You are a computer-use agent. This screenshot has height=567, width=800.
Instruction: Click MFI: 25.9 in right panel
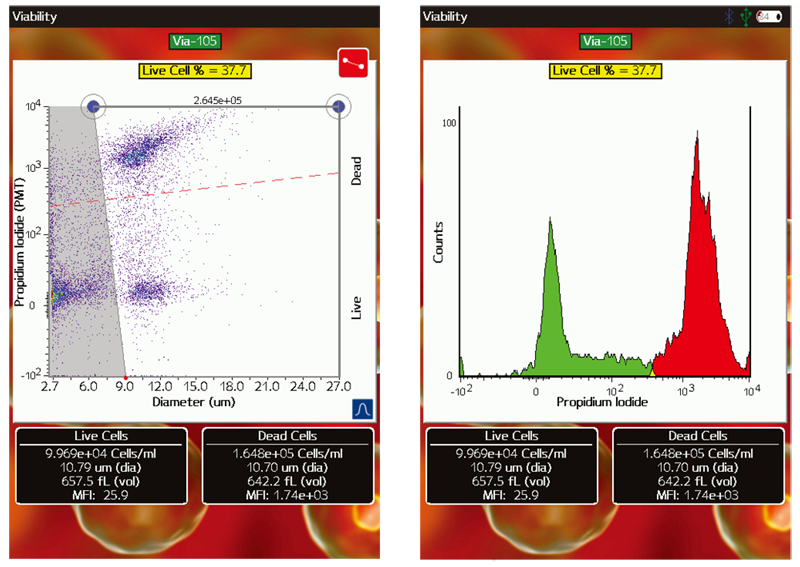pos(512,495)
